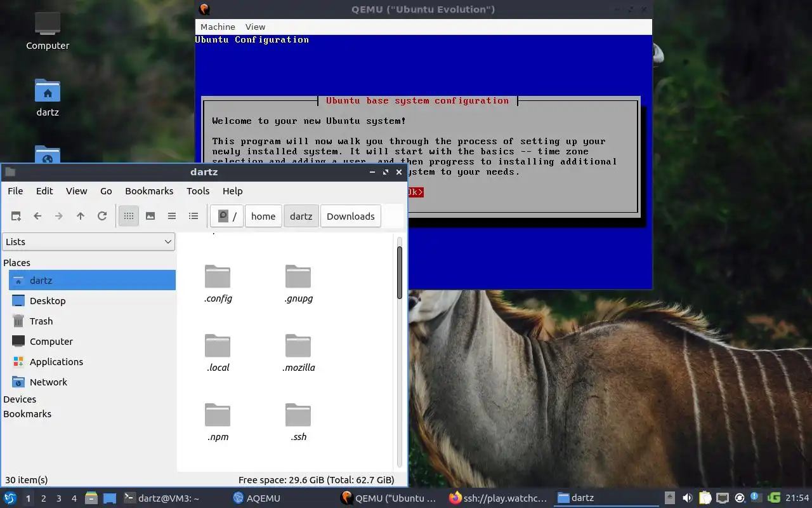
Task: Open Network in Places sidebar
Action: point(92,382)
